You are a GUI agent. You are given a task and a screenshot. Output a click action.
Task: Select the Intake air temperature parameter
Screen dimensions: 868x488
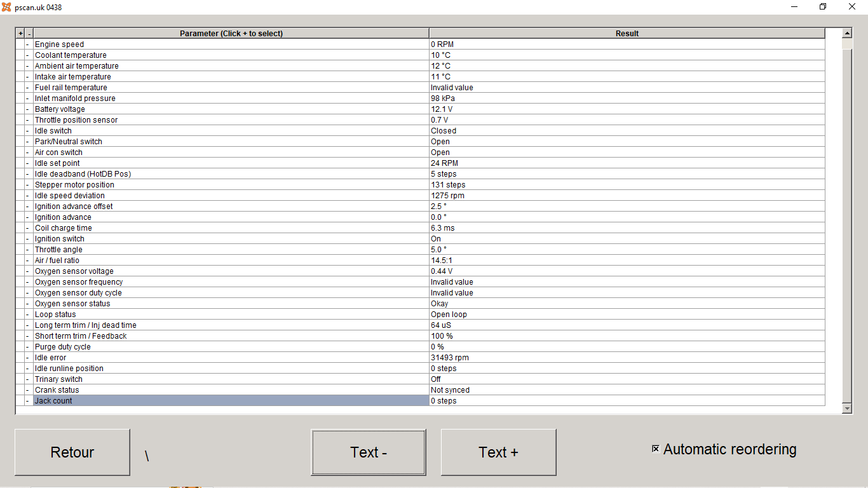pyautogui.click(x=231, y=77)
